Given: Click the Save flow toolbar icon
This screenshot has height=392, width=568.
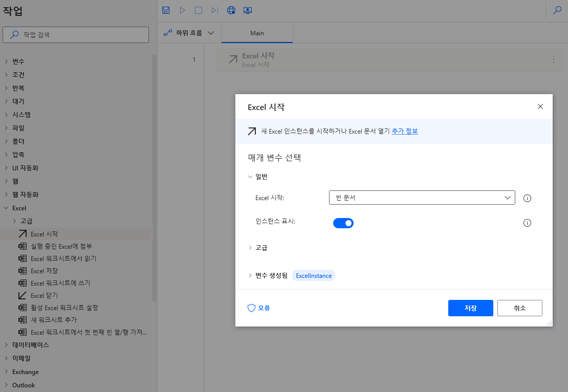Looking at the screenshot, I should [x=166, y=10].
